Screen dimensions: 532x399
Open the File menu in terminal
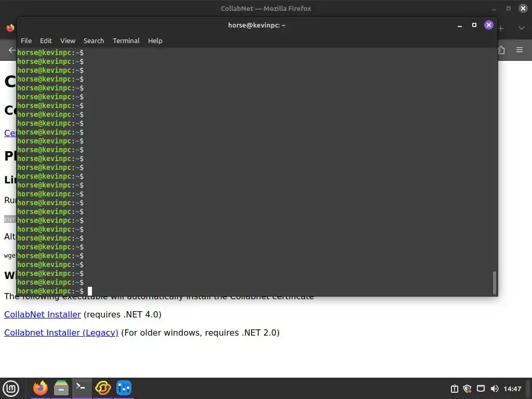26,41
